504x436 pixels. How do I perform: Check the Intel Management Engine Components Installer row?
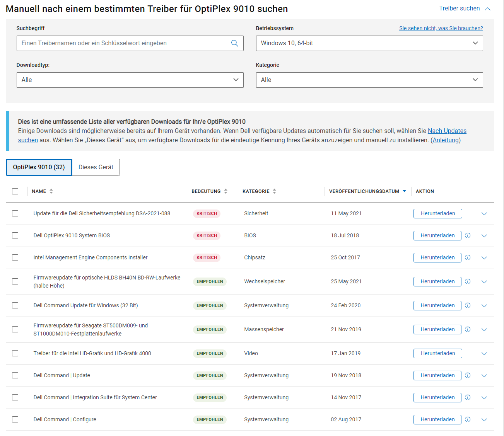pyautogui.click(x=15, y=257)
